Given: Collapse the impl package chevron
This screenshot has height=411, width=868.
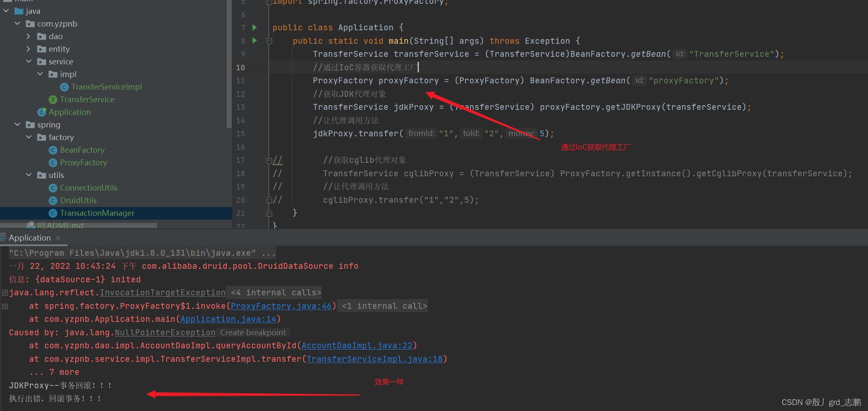Looking at the screenshot, I should pyautogui.click(x=40, y=74).
